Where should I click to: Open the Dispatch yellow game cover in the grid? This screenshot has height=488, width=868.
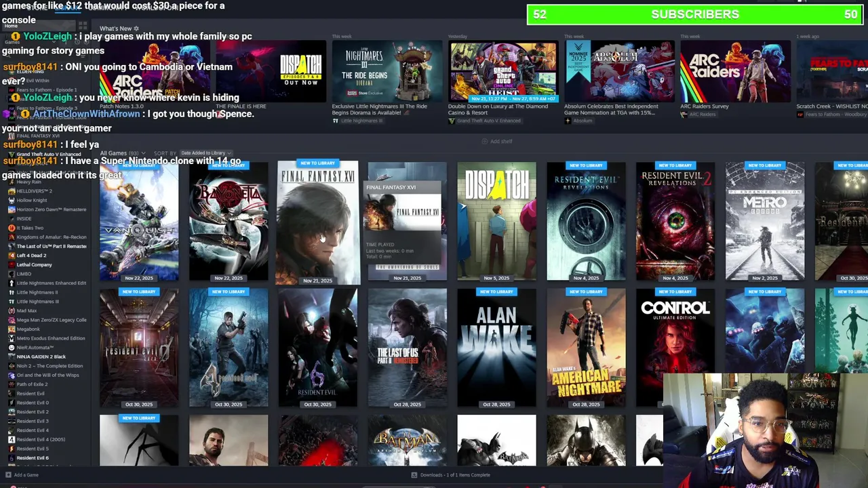[496, 221]
